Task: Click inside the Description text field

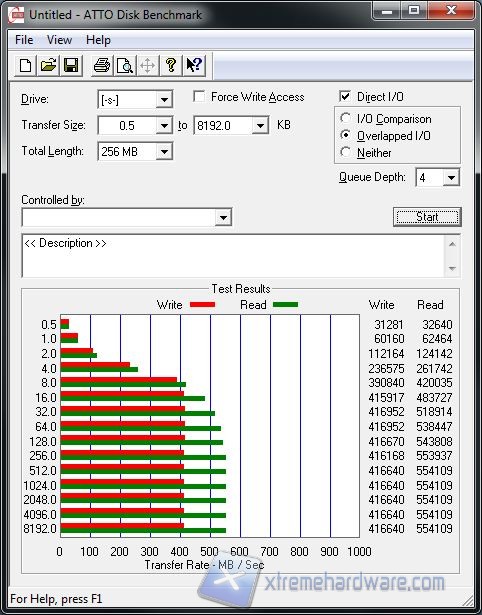Action: click(x=234, y=256)
